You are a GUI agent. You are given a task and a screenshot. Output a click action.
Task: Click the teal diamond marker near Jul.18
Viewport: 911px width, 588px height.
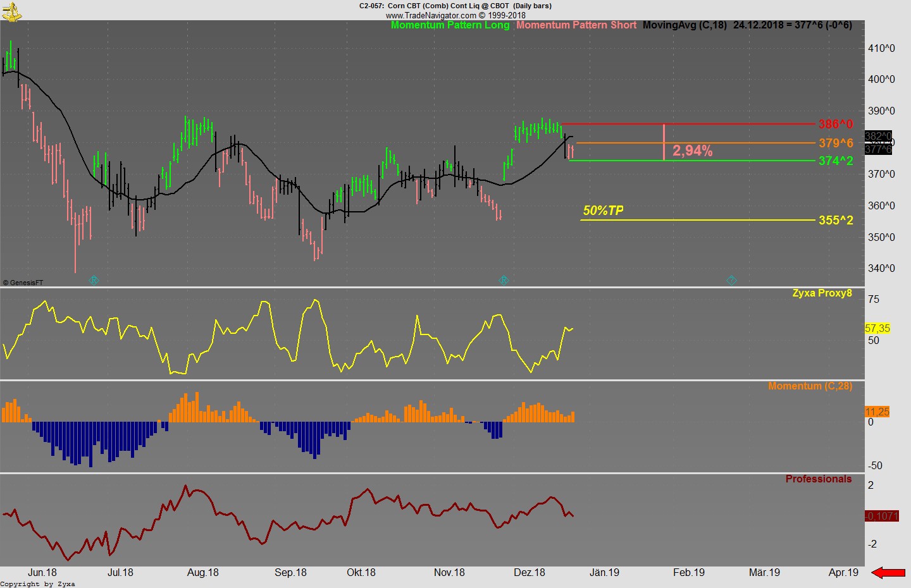pyautogui.click(x=94, y=280)
